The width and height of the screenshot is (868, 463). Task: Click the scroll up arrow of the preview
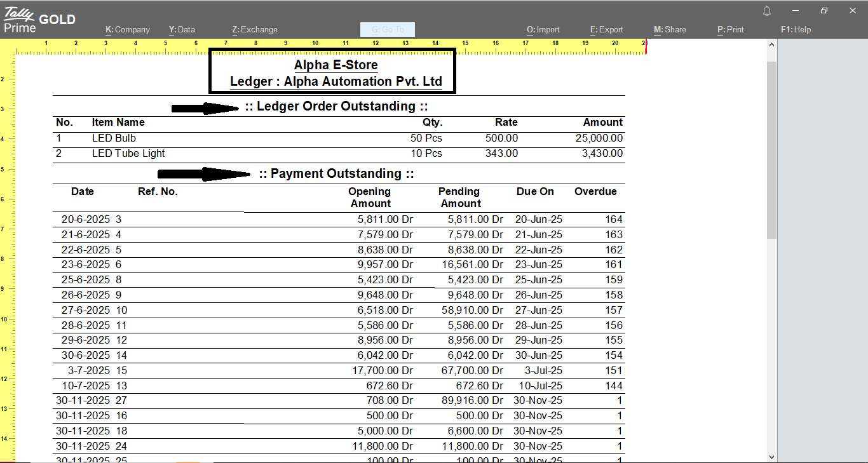(772, 44)
